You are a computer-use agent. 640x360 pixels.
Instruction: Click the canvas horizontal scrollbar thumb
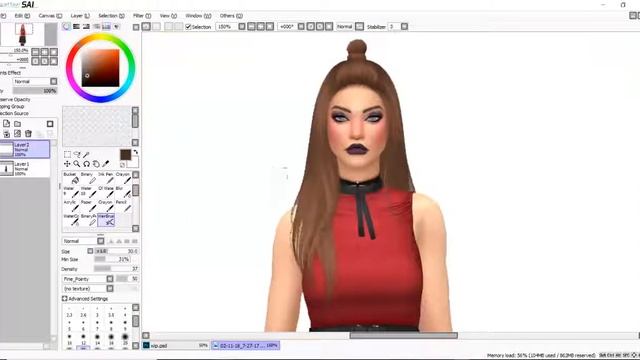(403, 336)
